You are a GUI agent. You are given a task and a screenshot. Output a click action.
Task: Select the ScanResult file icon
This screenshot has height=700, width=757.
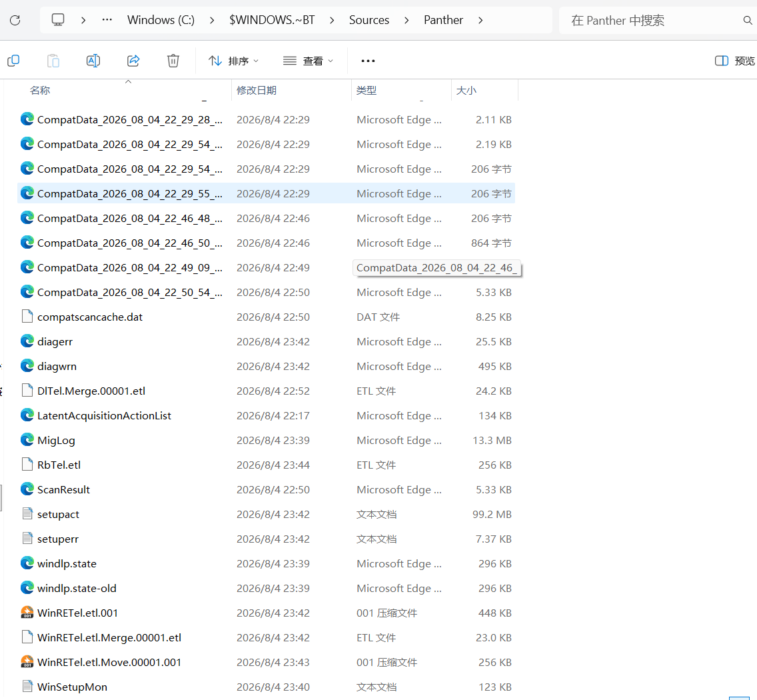pyautogui.click(x=27, y=489)
